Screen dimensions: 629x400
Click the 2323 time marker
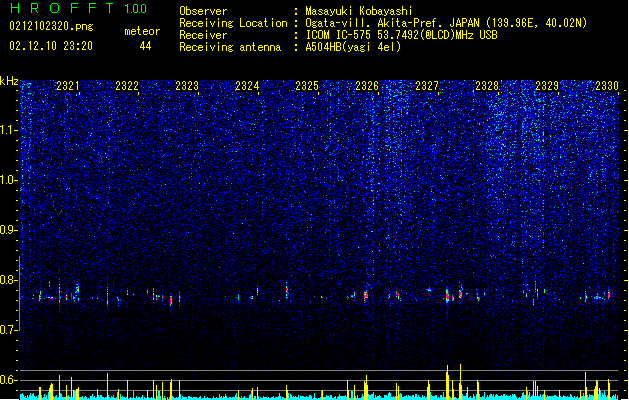pyautogui.click(x=187, y=85)
